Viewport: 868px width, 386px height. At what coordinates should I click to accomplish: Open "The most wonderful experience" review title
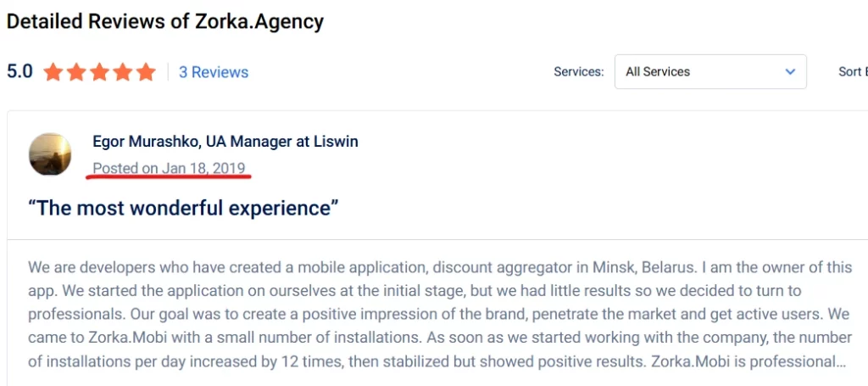[x=183, y=208]
